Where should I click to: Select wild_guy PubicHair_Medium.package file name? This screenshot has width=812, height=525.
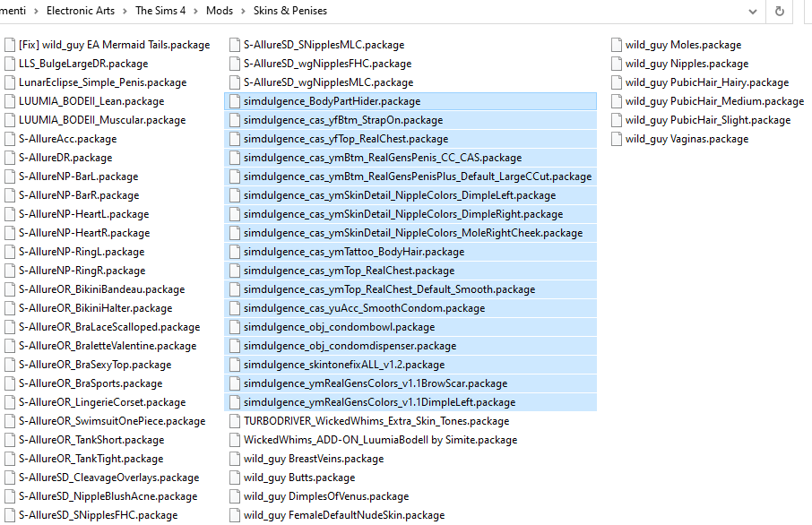pos(714,101)
